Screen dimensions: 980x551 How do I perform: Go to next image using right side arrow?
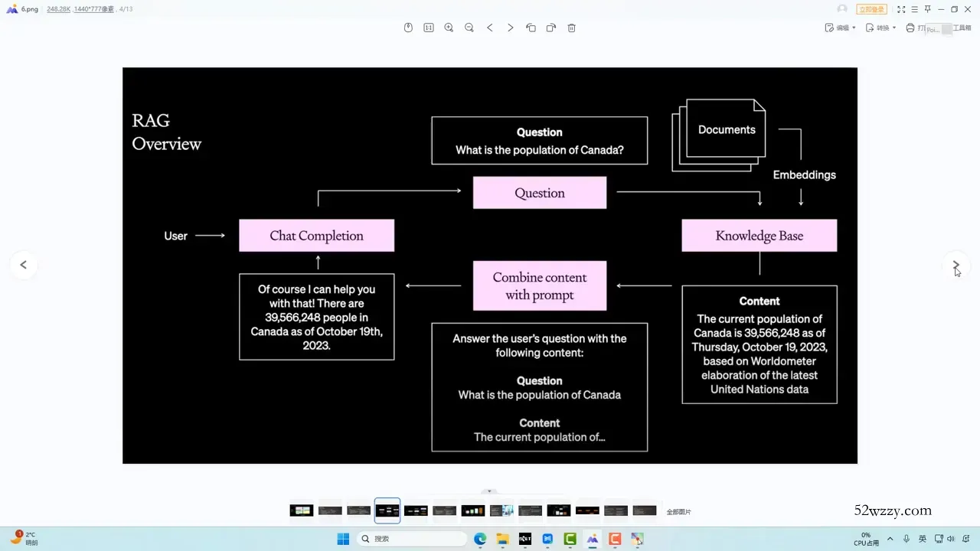pos(955,265)
